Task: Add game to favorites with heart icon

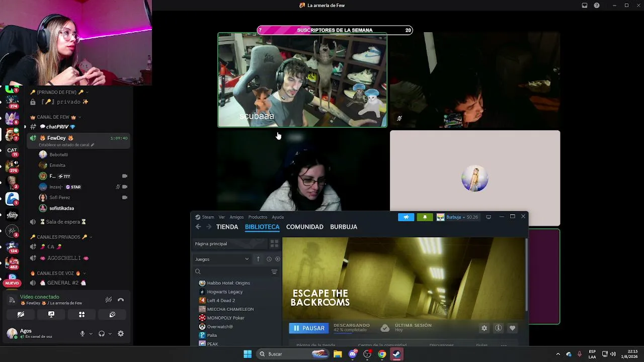Action: 512,328
